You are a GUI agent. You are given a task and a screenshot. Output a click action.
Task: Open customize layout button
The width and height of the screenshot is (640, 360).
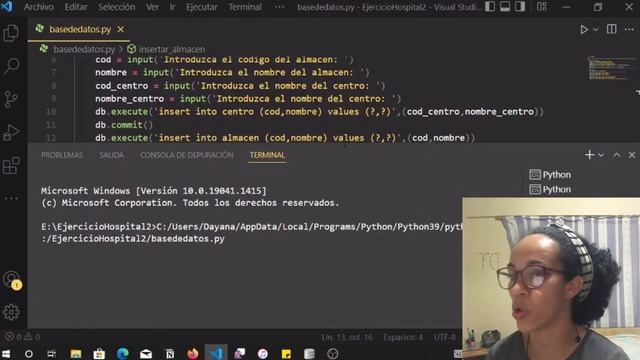click(x=542, y=7)
